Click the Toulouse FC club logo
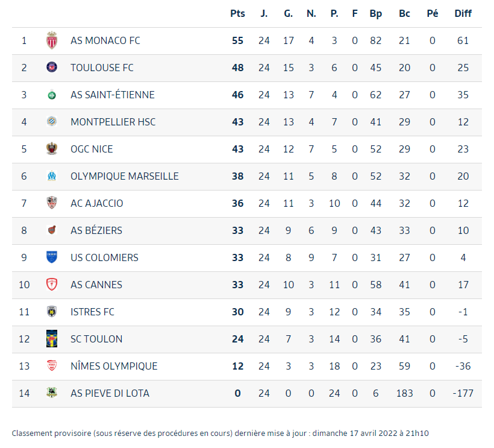This screenshot has height=448, width=494. (52, 67)
